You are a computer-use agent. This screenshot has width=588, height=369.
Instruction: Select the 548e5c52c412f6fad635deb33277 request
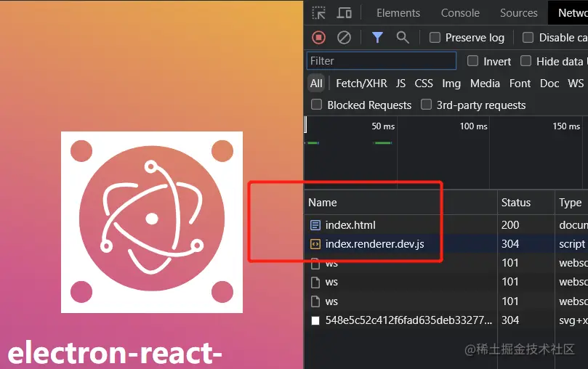pyautogui.click(x=446, y=320)
